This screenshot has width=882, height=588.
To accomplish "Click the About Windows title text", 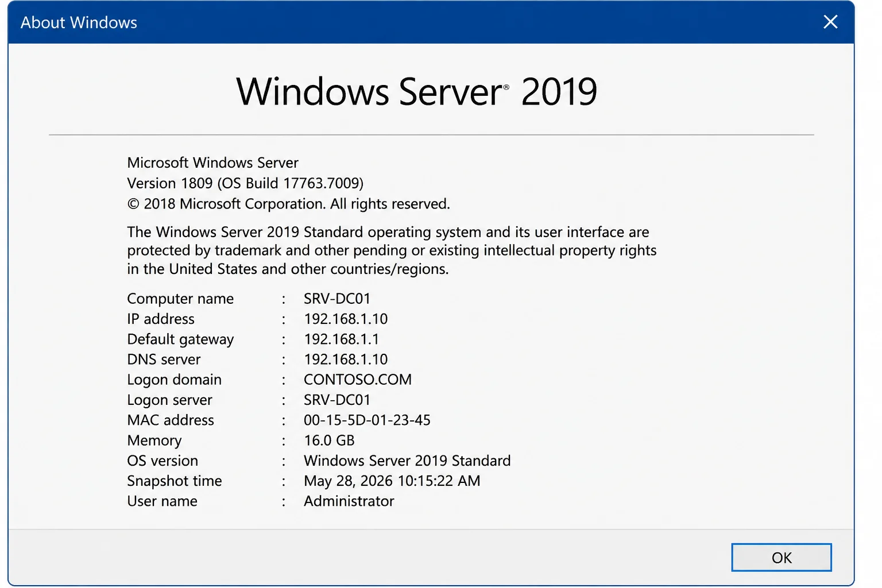I will tap(79, 22).
